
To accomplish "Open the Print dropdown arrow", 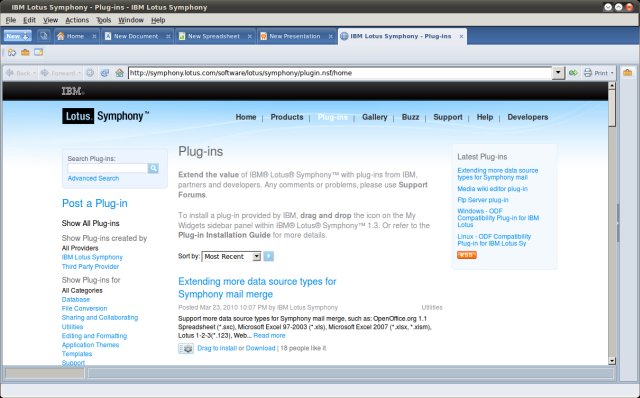I will [x=612, y=73].
